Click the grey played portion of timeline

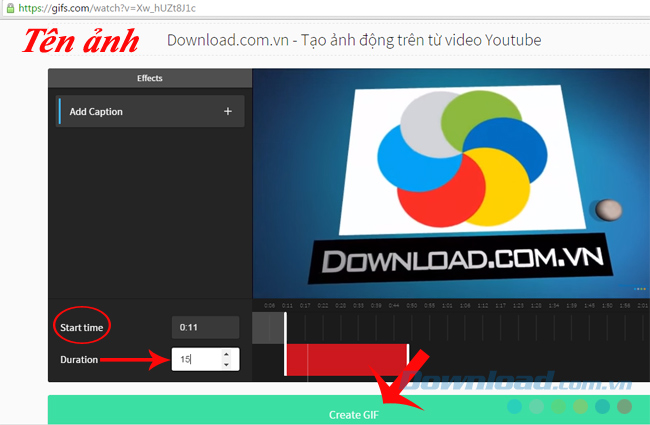pos(268,328)
